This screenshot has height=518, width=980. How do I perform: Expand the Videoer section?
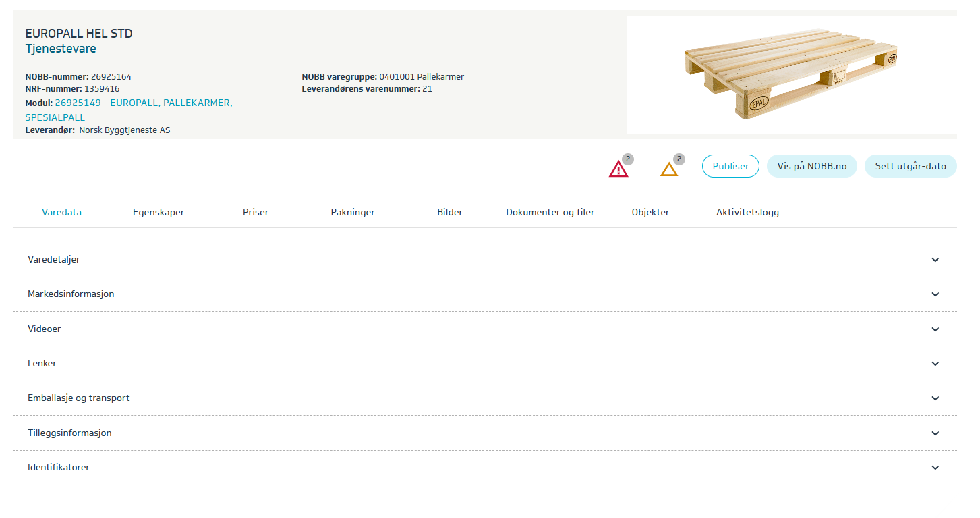[x=935, y=329]
